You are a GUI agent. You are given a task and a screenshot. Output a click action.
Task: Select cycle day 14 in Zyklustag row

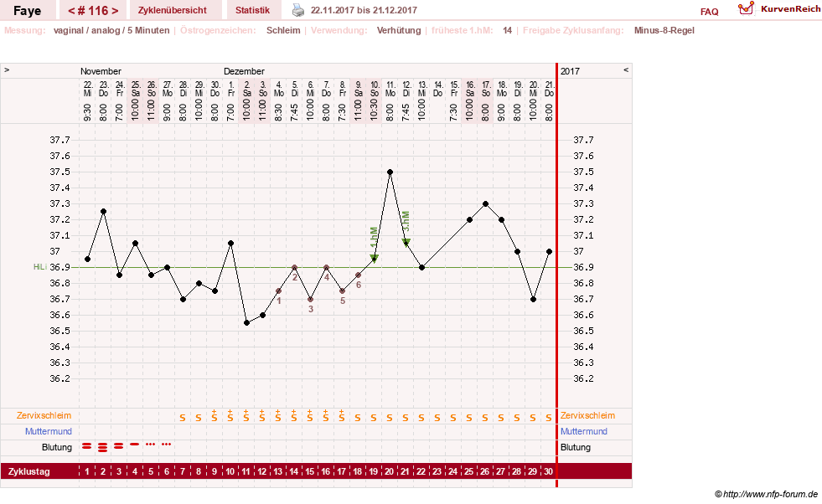click(293, 471)
